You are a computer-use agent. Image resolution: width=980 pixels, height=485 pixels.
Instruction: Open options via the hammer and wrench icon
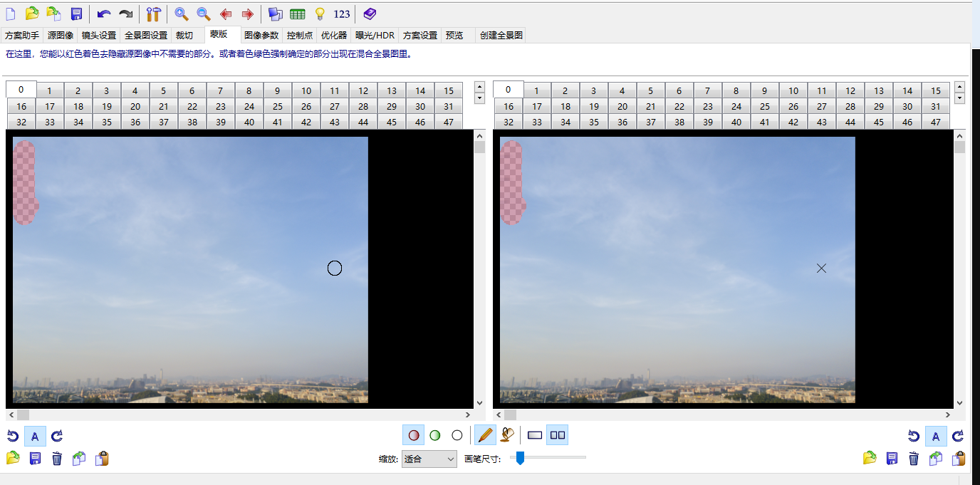pos(153,14)
